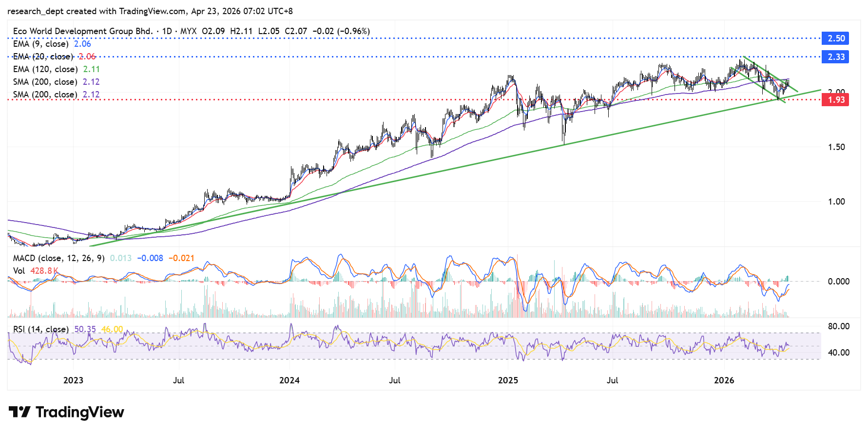
Task: Click the 2025 time axis label
Action: [508, 380]
